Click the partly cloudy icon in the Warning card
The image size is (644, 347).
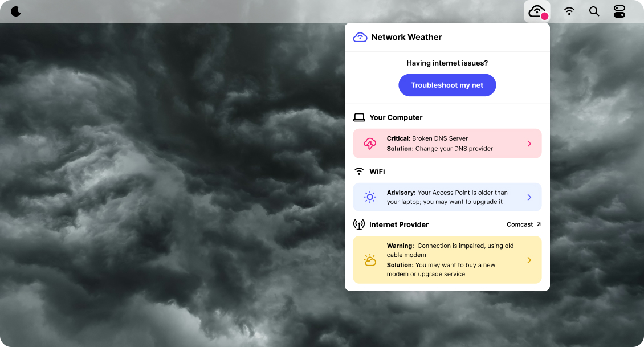369,260
